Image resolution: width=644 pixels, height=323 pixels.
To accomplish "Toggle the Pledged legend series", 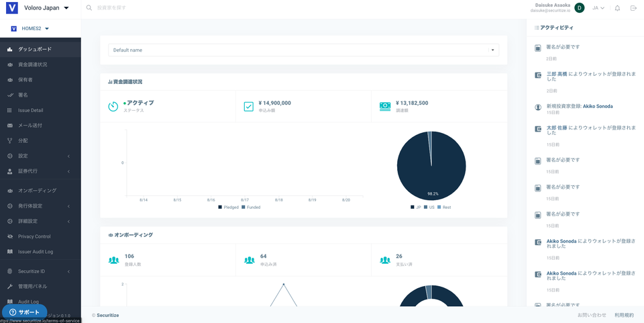I will (228, 207).
